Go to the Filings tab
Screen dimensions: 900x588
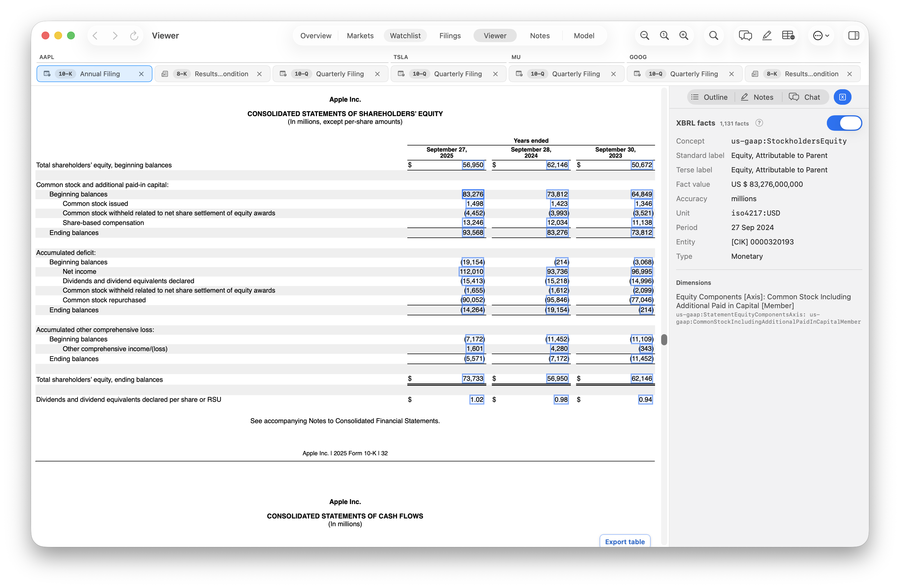[450, 35]
